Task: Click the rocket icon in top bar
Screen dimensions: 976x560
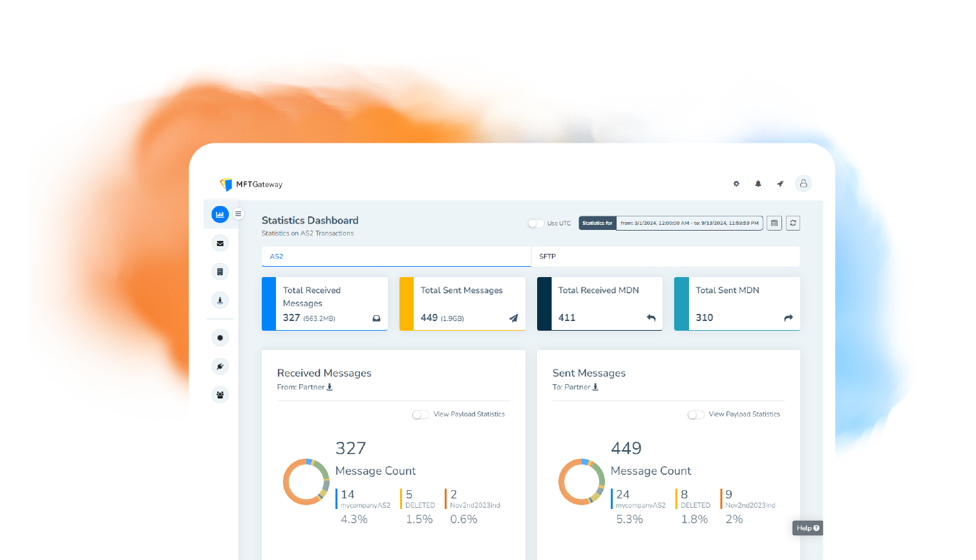Action: (x=780, y=184)
